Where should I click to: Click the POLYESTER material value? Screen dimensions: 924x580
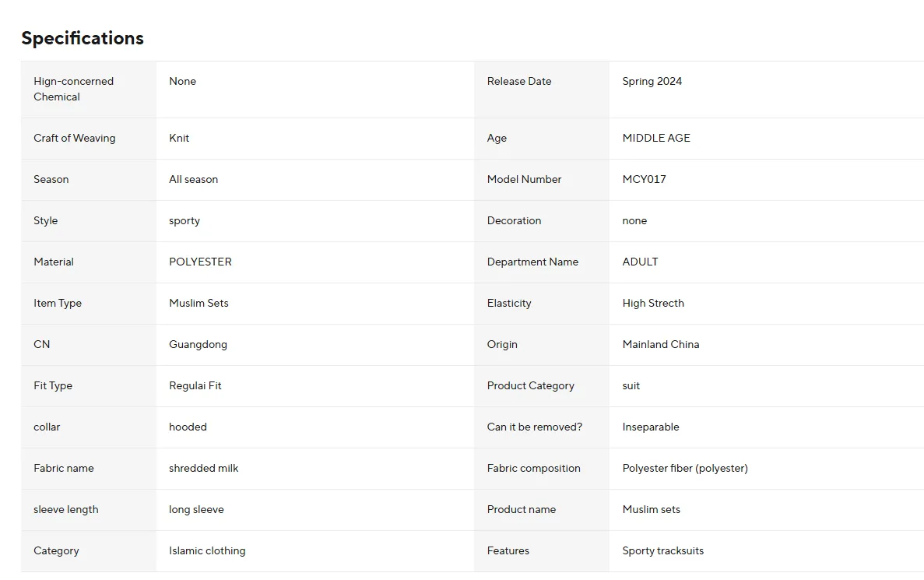(x=200, y=262)
